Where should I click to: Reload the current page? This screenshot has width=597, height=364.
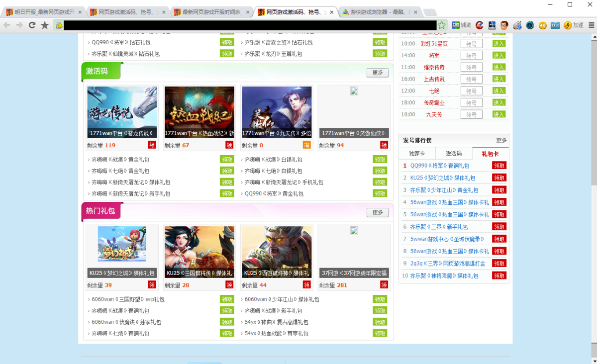coord(32,25)
